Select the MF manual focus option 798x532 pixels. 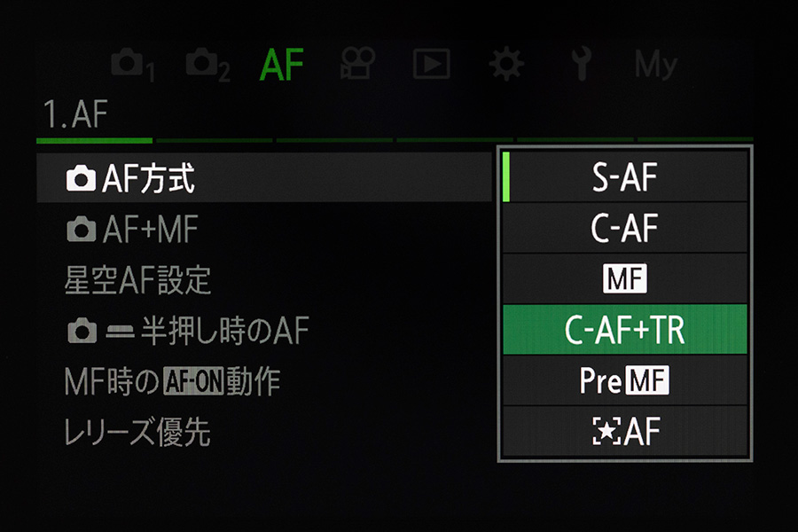(624, 278)
